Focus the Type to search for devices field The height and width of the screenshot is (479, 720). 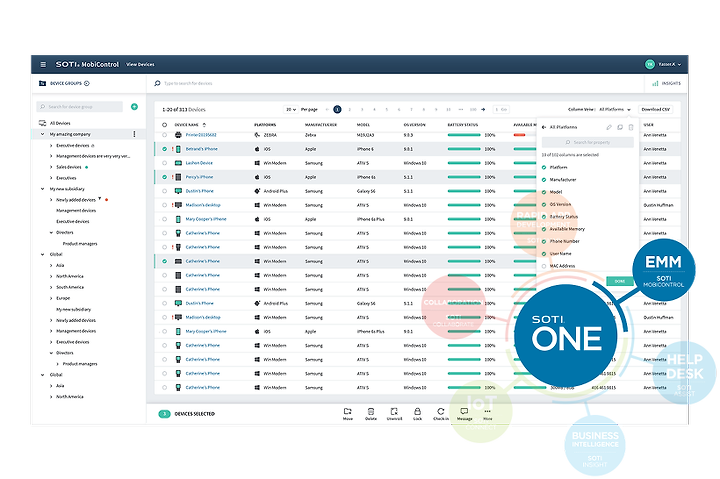coord(188,83)
